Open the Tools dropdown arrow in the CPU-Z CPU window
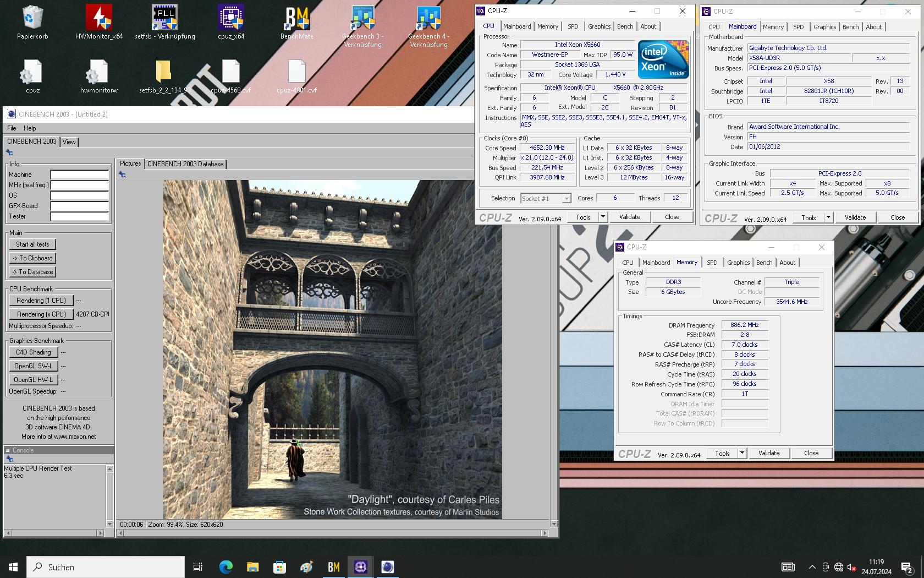This screenshot has width=924, height=578. click(603, 217)
